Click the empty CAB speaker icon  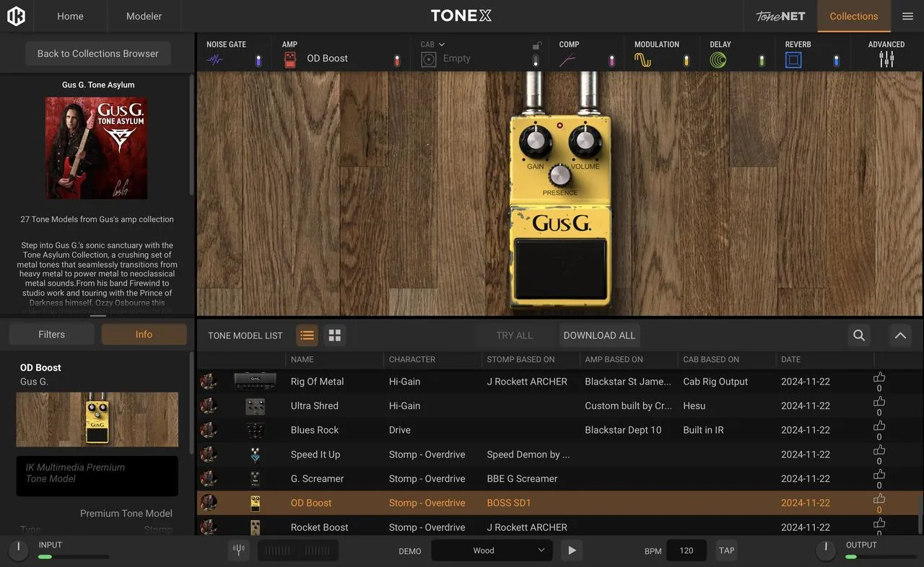[429, 60]
